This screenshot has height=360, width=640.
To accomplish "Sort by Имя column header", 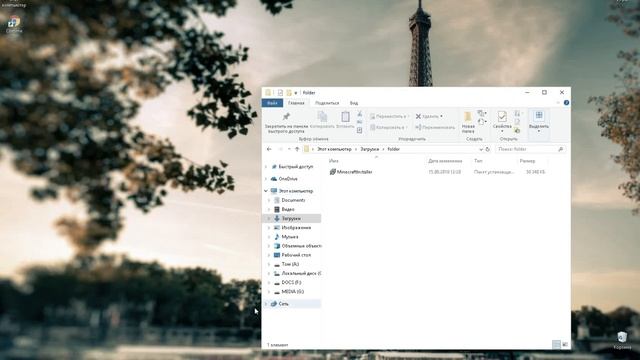I will point(333,161).
